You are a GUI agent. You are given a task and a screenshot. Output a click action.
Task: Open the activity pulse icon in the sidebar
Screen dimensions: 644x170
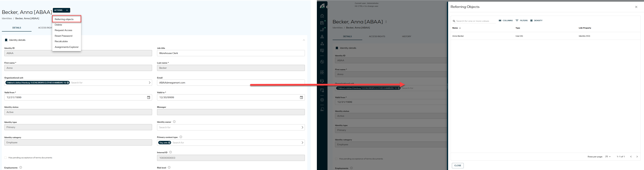pos(322,62)
